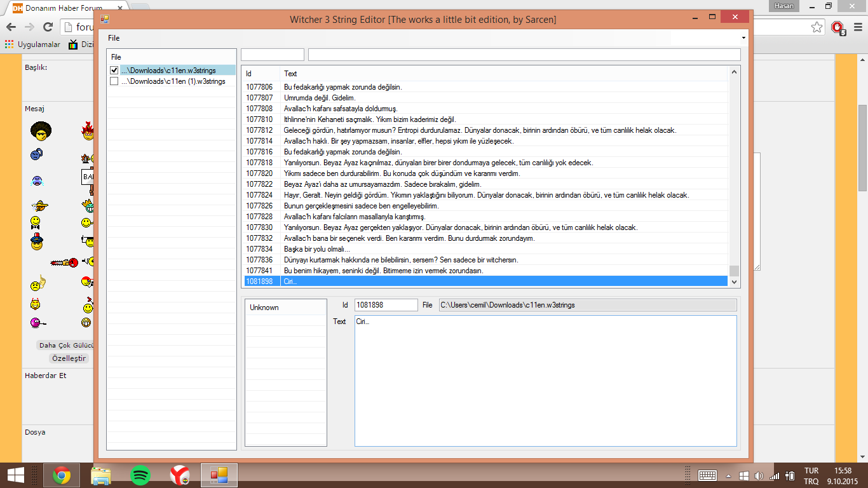This screenshot has height=488, width=868.
Task: Open File Explorer from the taskbar
Action: [x=101, y=475]
